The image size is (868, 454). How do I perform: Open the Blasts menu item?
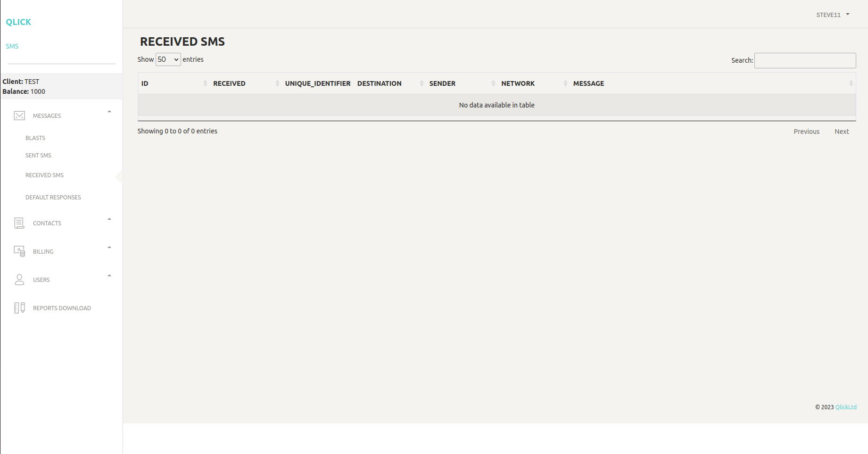[x=35, y=138]
